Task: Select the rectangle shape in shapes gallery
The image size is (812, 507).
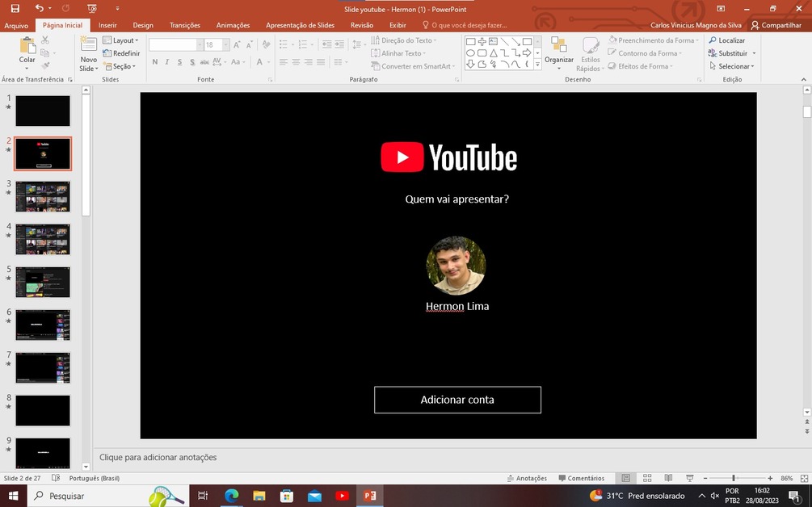Action: 471,41
